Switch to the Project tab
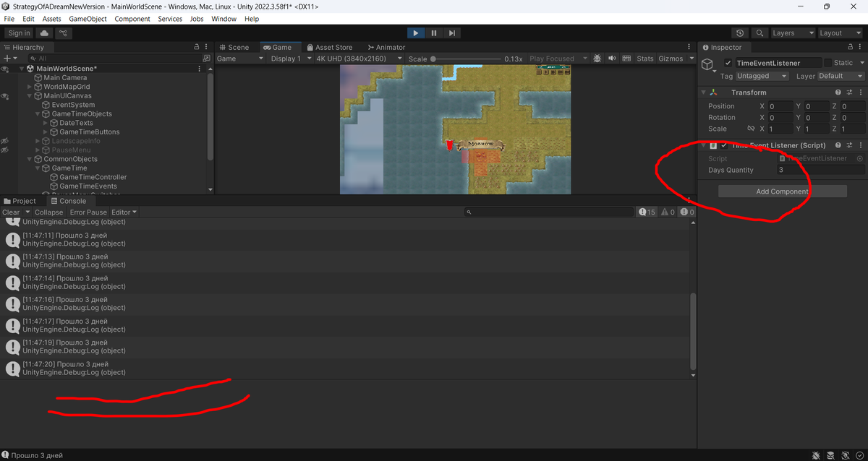Screen dimensions: 868x461 click(20, 201)
